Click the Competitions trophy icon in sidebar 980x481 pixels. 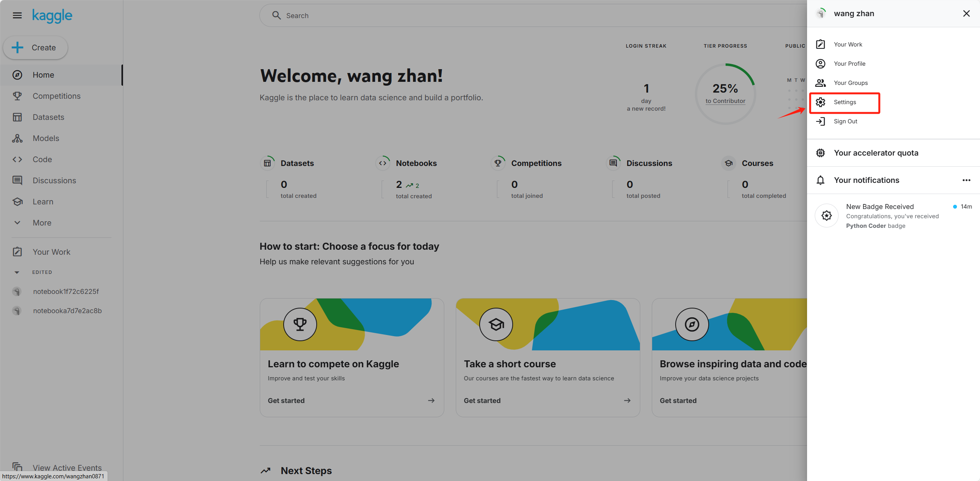coord(17,96)
